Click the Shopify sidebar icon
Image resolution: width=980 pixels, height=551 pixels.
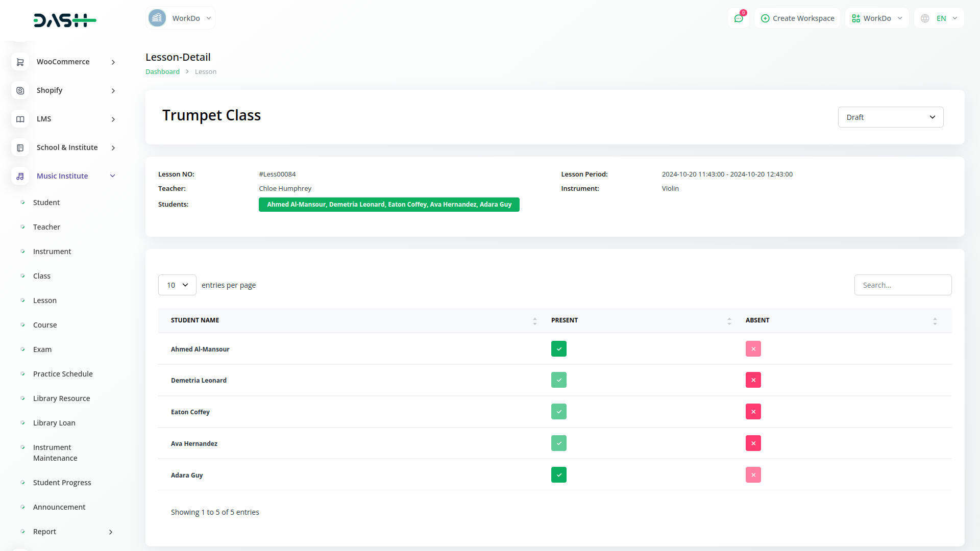coord(20,90)
